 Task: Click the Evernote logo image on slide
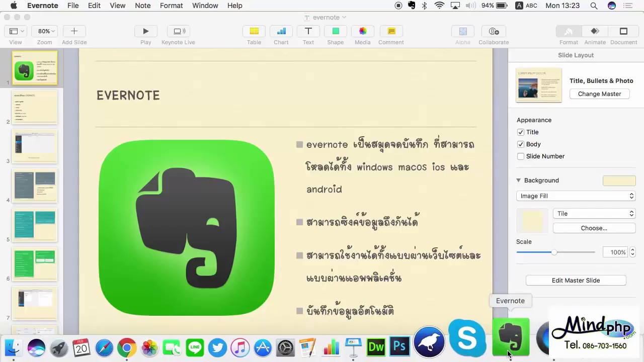[187, 228]
